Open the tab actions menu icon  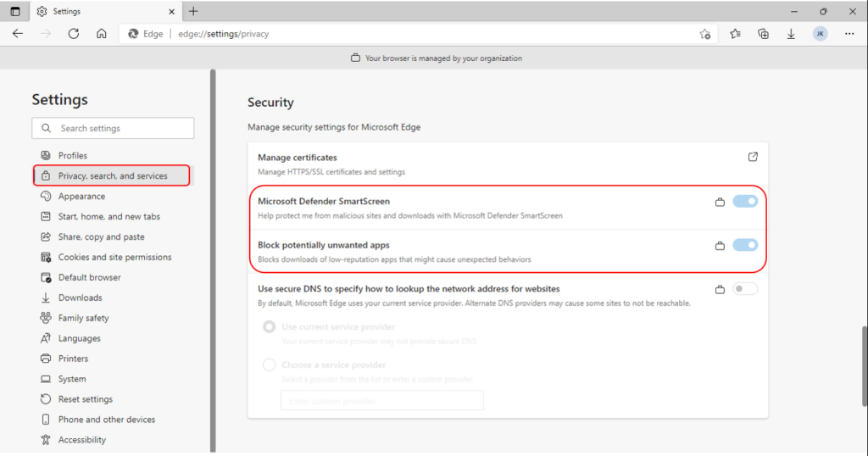pyautogui.click(x=15, y=11)
